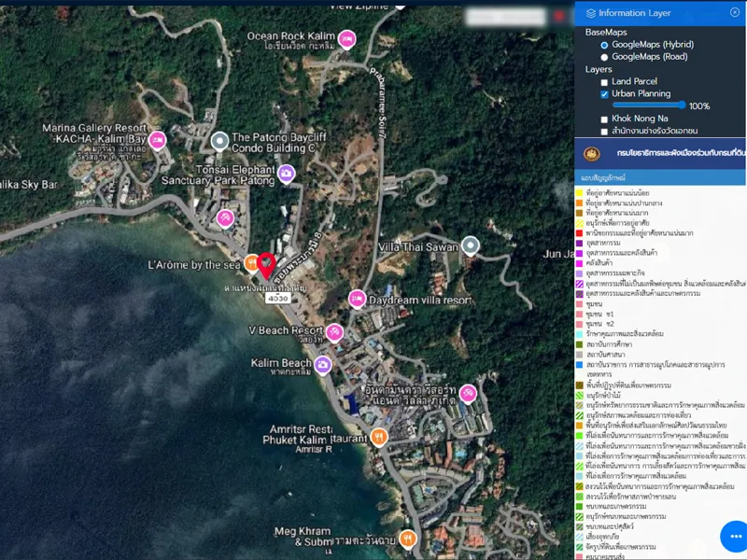Select GoogleMaps (Hybrid) basemap
Viewport: 747px width, 560px height.
click(x=604, y=45)
